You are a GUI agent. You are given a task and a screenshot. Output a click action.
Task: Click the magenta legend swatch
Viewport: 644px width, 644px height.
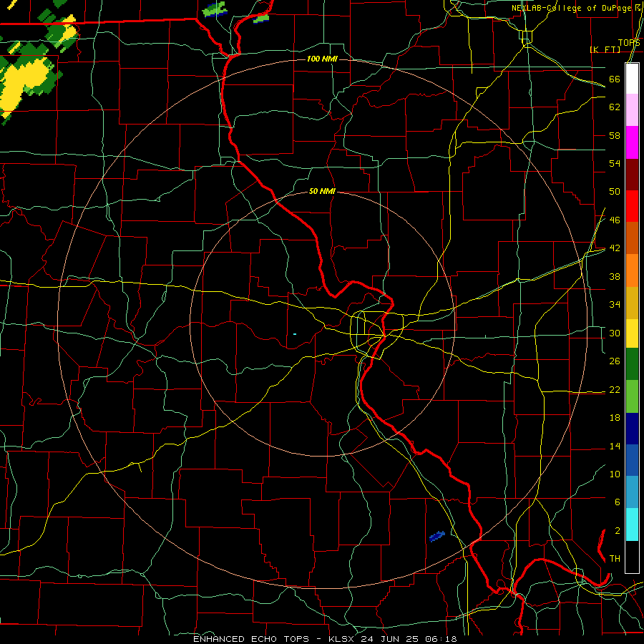point(632,142)
